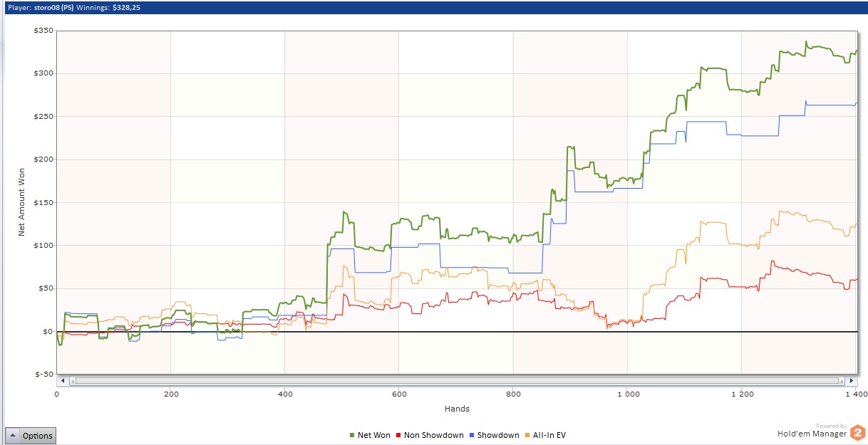The height and width of the screenshot is (445, 868).
Task: Click the 'Powered by Hold'em Manager' text
Action: [x=812, y=432]
